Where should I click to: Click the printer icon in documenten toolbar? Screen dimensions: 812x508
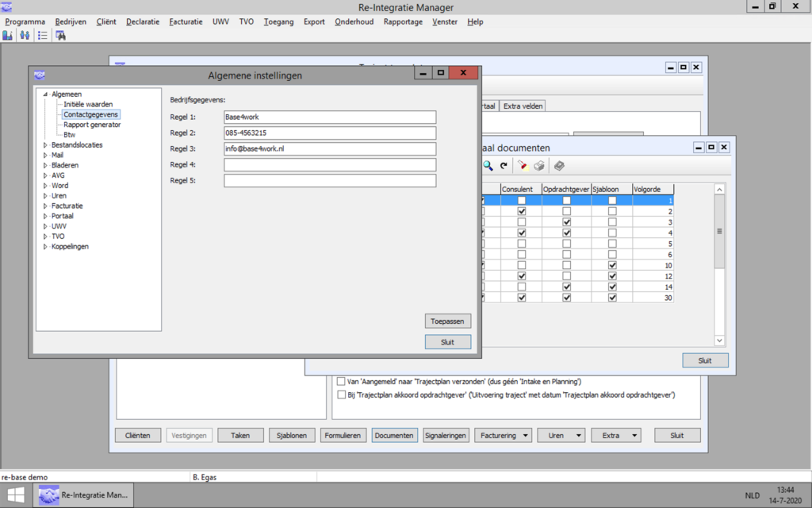coord(539,166)
